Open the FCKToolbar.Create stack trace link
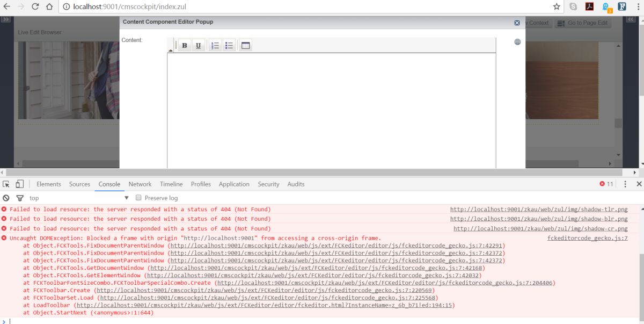Image resolution: width=644 pixels, height=324 pixels. tap(264, 291)
